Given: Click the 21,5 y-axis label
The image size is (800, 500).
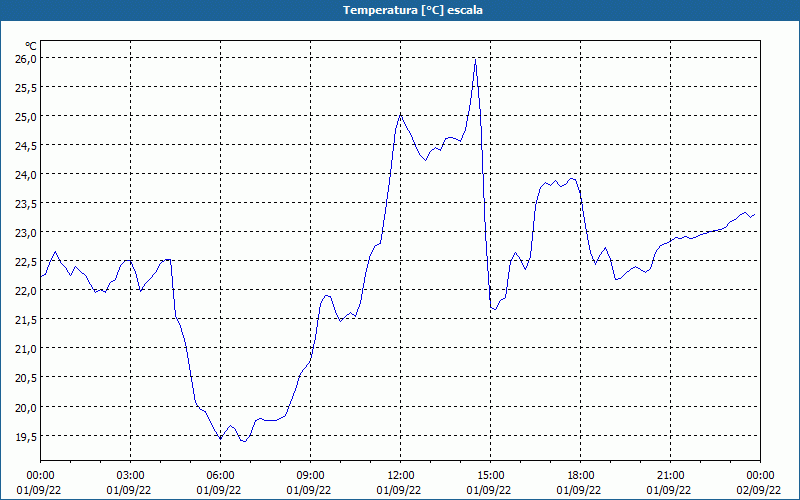Looking at the screenshot, I should click(27, 320).
